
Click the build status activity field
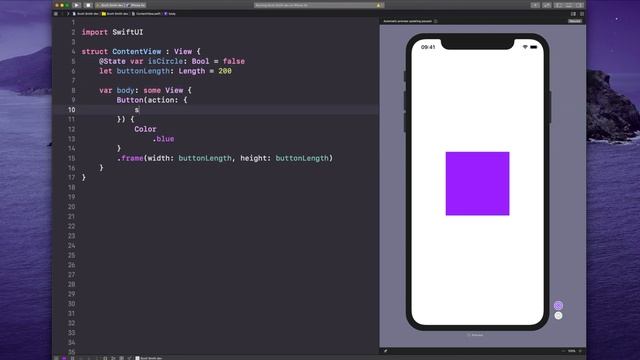(319, 5)
